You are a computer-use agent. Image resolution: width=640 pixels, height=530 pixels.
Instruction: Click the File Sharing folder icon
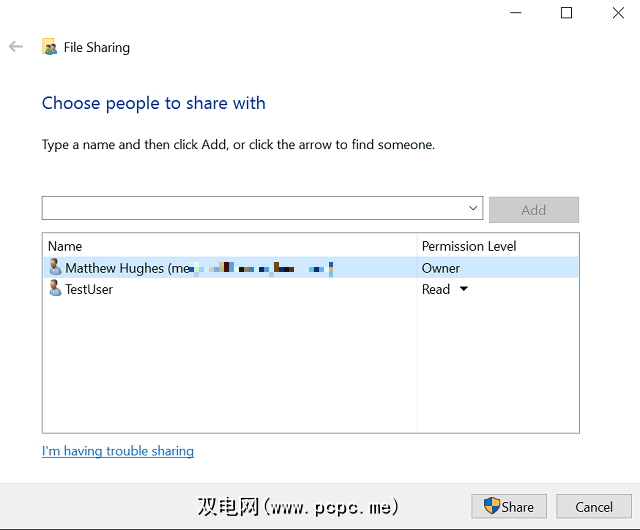(49, 47)
